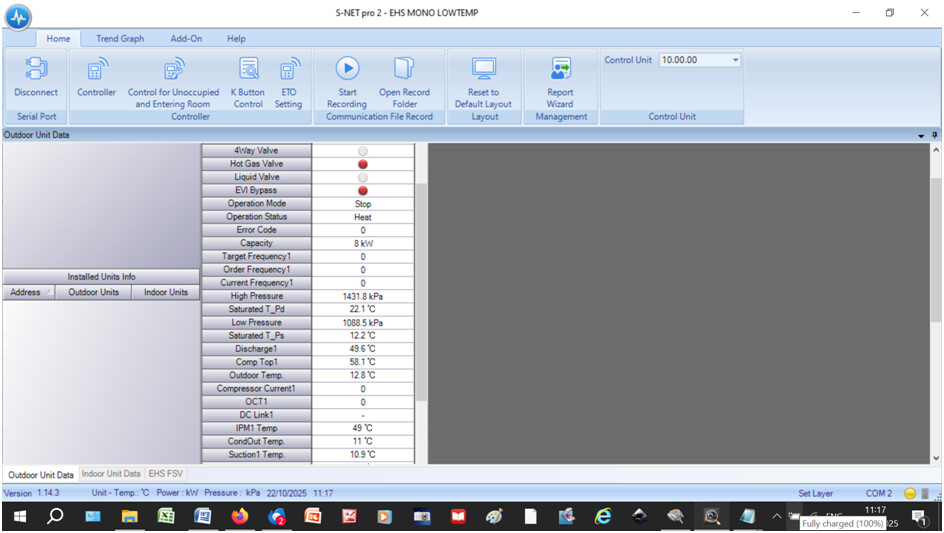Screen dimensions: 944x533
Task: Open the EHS FSV tab
Action: 165,474
